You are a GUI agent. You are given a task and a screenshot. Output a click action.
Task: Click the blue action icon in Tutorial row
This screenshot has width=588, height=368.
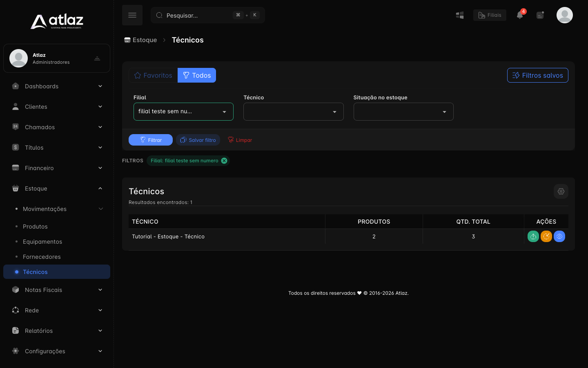point(559,236)
